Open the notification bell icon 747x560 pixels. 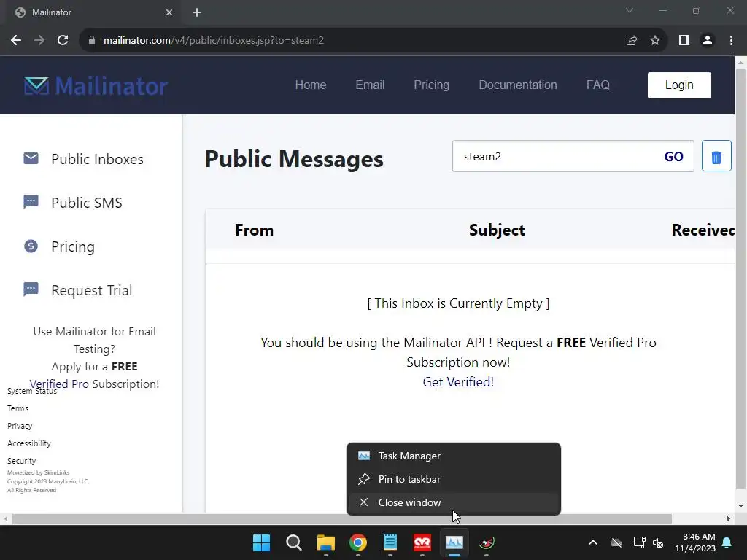point(727,542)
